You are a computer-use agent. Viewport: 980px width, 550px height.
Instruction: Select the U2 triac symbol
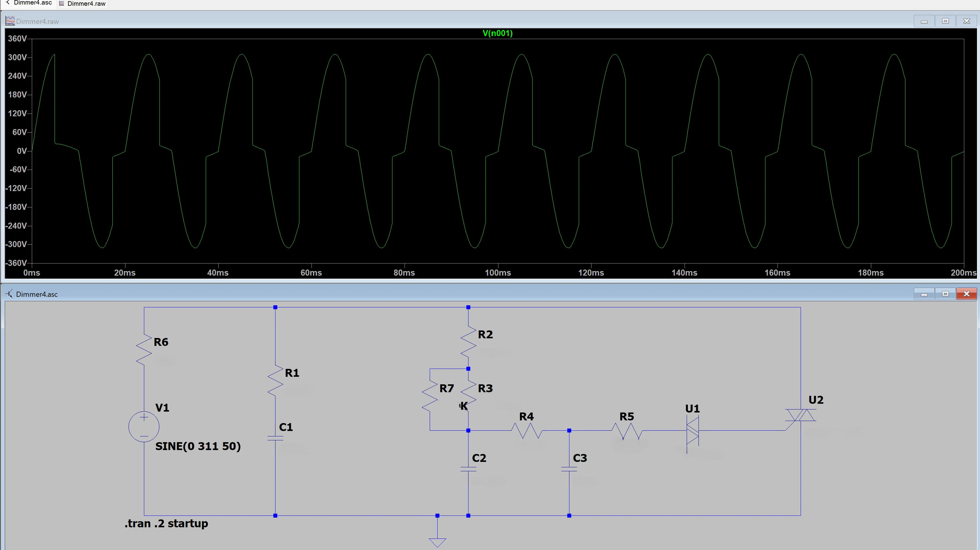800,415
